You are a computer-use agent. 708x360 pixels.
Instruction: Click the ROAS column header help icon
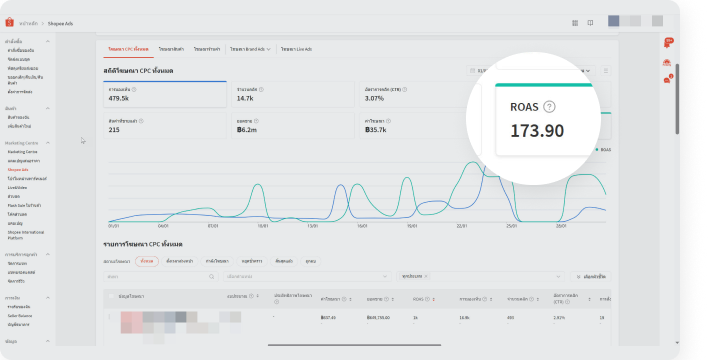pos(427,299)
